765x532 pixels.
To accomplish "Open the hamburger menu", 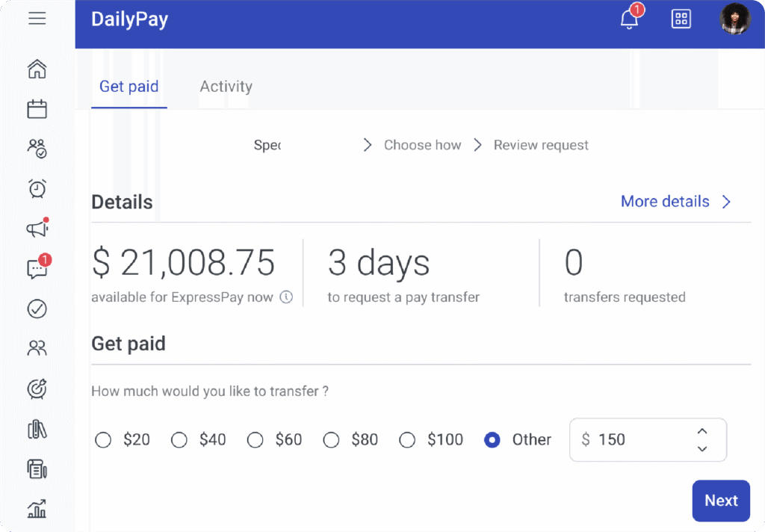I will tap(37, 19).
